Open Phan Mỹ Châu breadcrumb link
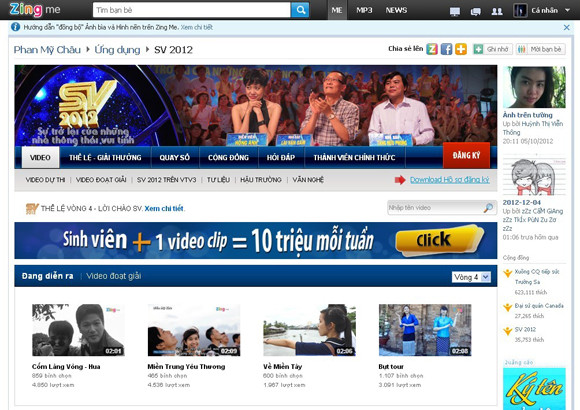 [x=47, y=50]
